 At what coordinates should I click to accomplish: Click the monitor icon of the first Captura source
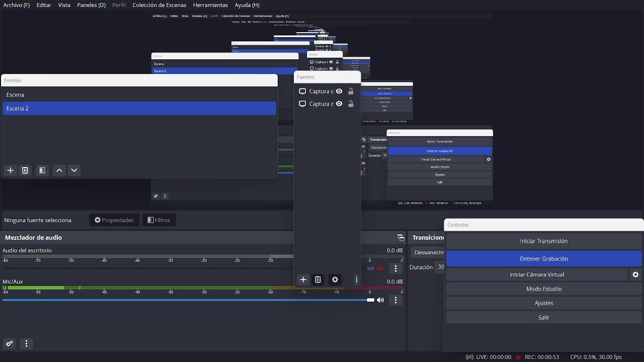[x=302, y=91]
